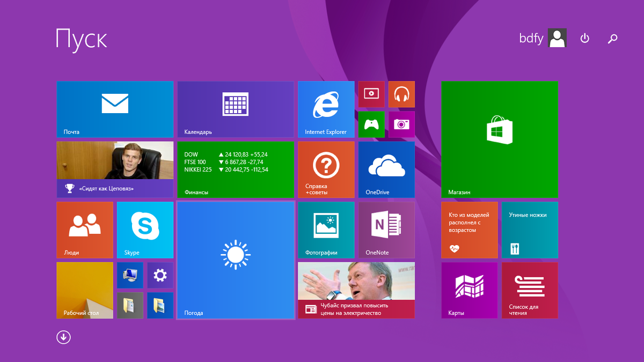This screenshot has width=644, height=362.
Task: Open the «Сидят как Цеповяз» sports tile
Action: (115, 169)
